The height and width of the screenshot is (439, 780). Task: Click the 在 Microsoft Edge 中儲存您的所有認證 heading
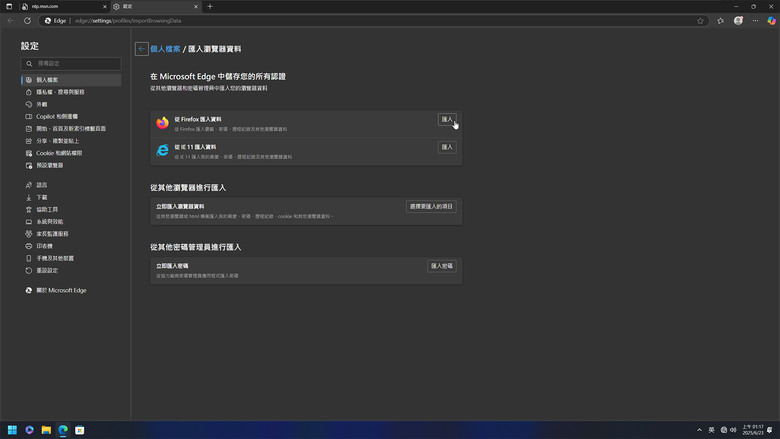click(x=218, y=77)
